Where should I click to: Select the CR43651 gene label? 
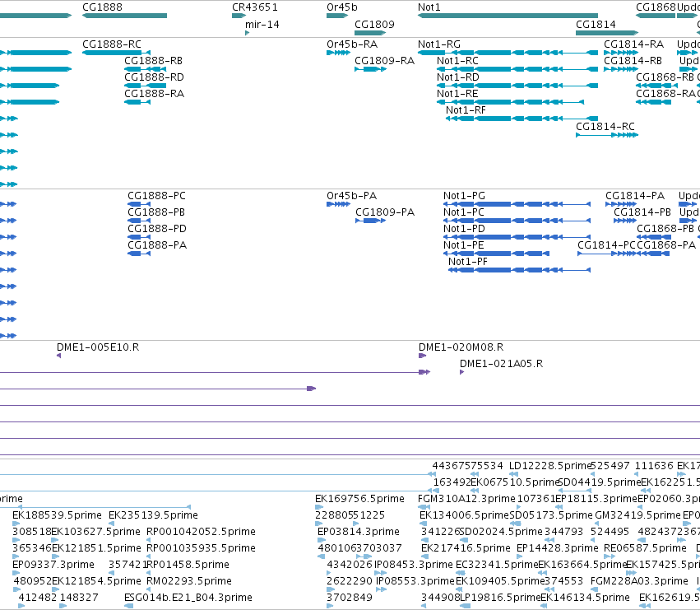pyautogui.click(x=254, y=7)
